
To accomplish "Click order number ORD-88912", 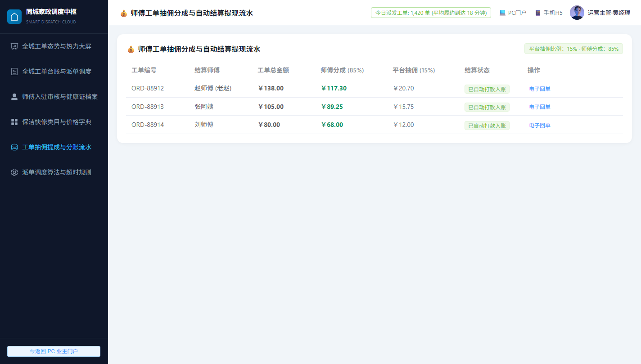I will 148,88.
